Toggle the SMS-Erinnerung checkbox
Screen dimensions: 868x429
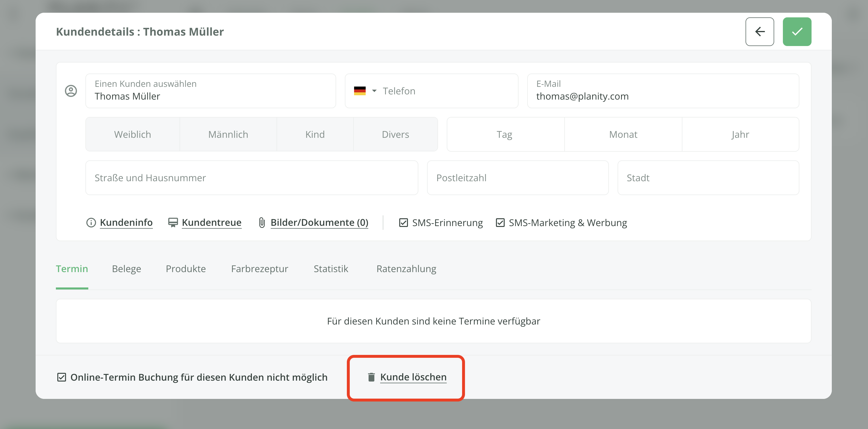tap(403, 223)
